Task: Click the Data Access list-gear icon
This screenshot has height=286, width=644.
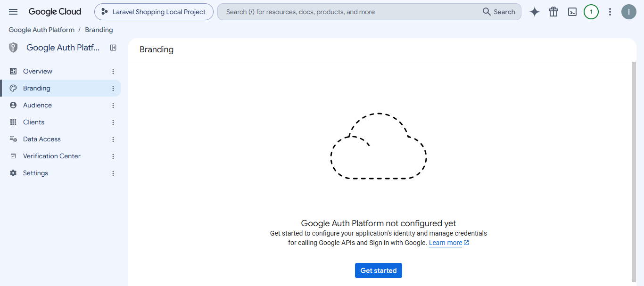Action: 13,139
